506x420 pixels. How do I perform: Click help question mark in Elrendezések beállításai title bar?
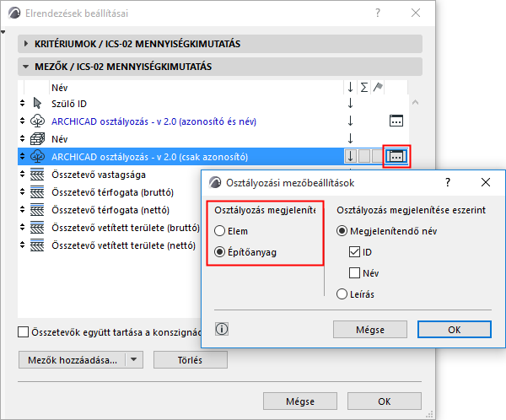[378, 13]
